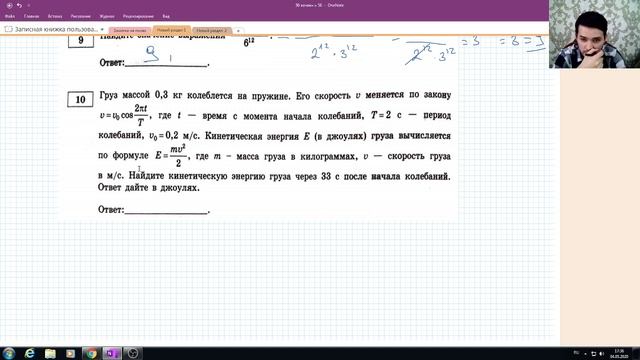Click the webcam video overlay
Image resolution: width=640 pixels, height=360 pixels.
pos(594,34)
